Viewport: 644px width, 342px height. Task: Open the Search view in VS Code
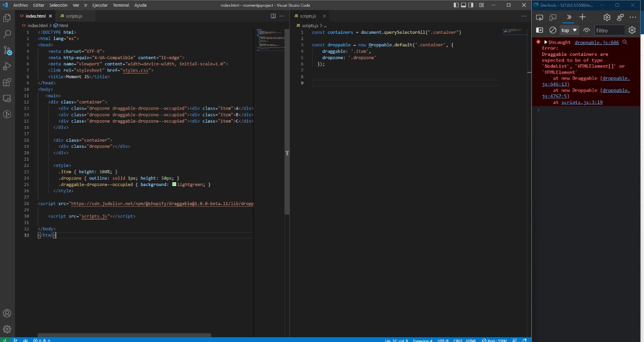point(7,34)
